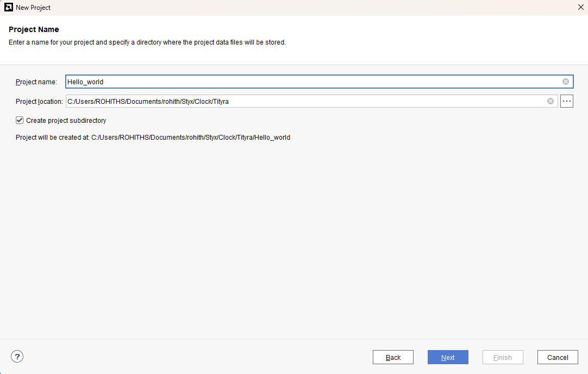Click the New Project title bar text

click(x=33, y=8)
